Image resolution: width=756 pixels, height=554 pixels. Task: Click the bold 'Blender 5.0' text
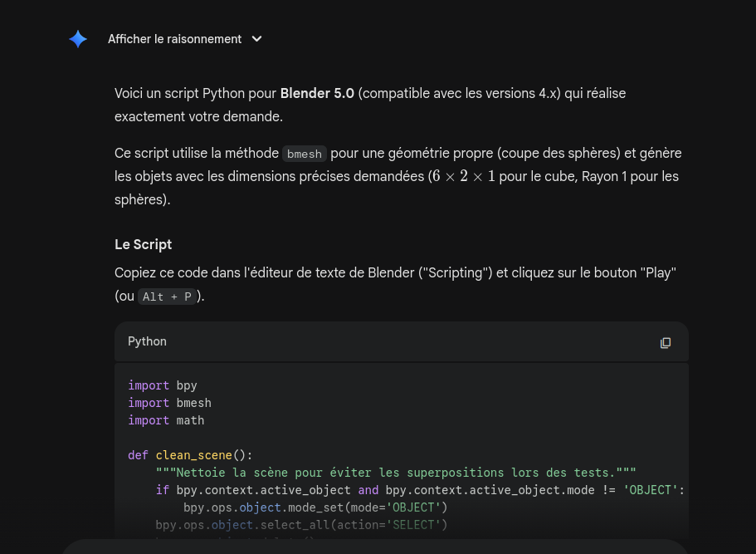point(317,94)
